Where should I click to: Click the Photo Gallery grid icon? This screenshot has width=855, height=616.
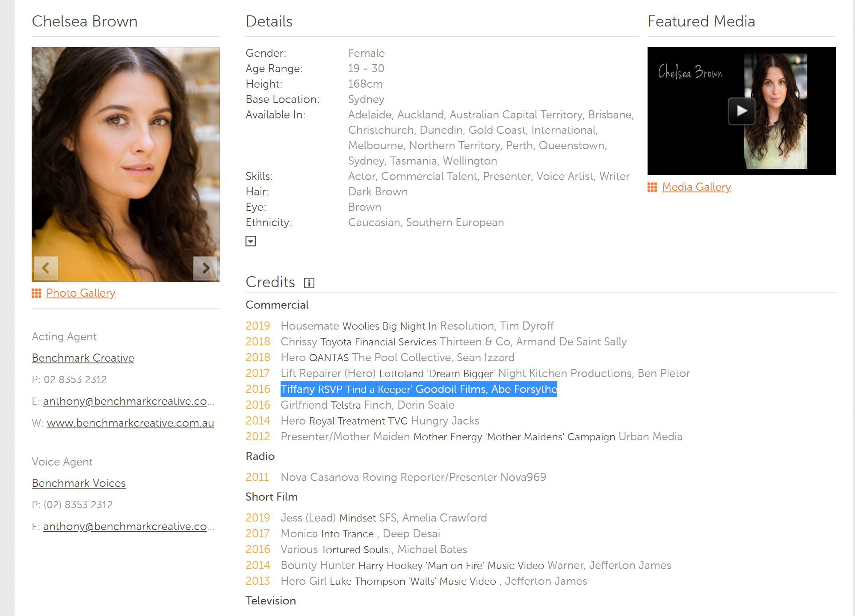click(x=36, y=293)
